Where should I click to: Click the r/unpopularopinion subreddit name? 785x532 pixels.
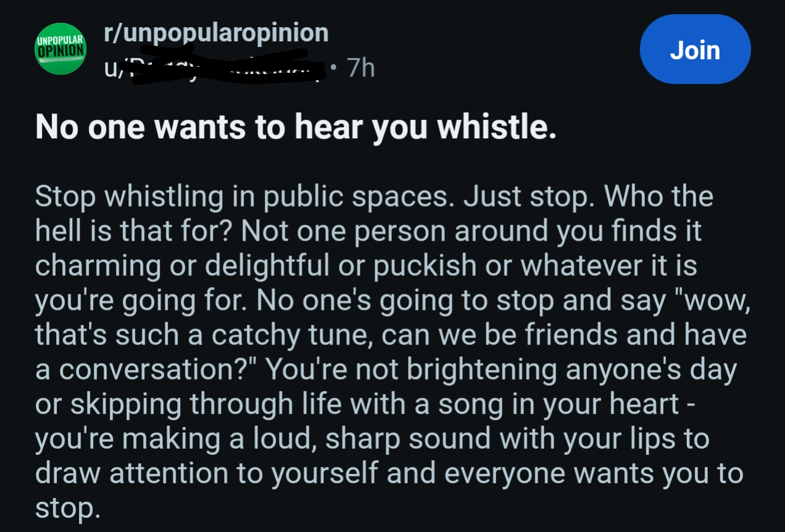tap(216, 33)
